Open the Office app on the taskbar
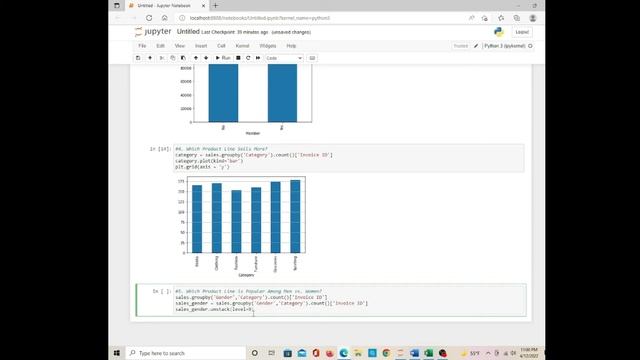The height and width of the screenshot is (360, 640). [x=316, y=353]
